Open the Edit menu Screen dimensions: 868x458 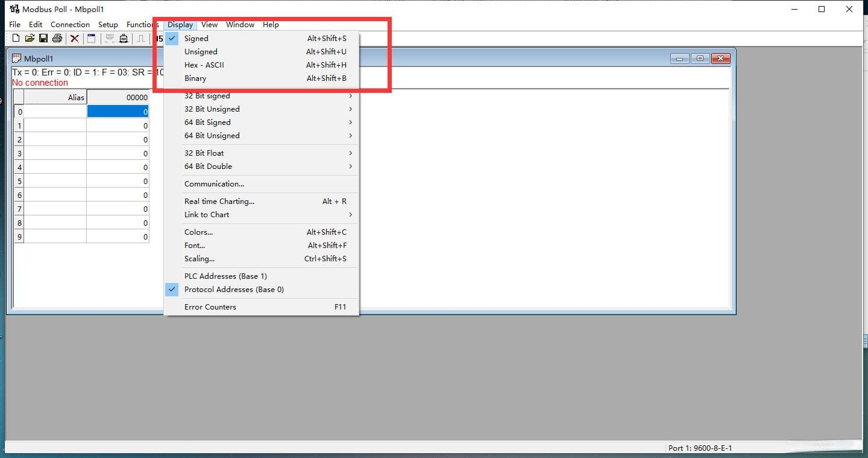point(36,25)
